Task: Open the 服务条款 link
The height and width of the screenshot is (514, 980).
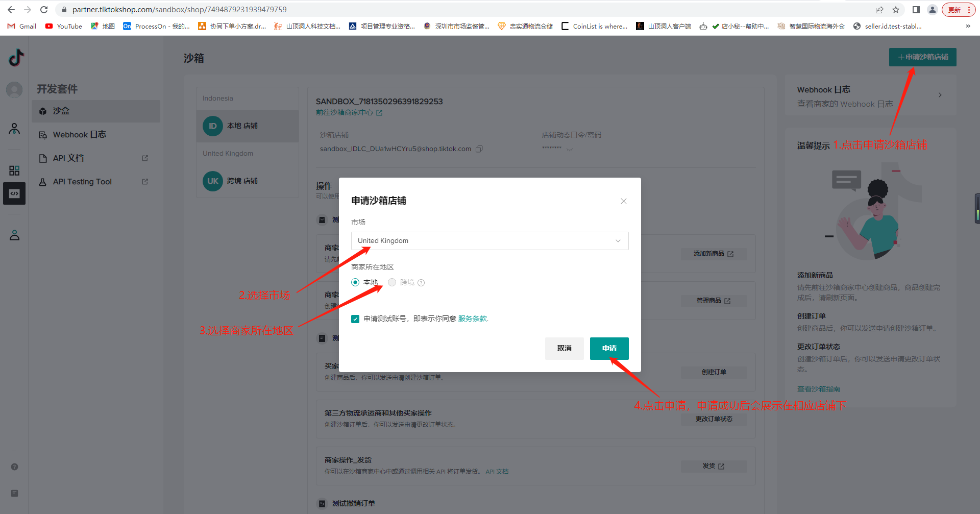Action: point(473,319)
